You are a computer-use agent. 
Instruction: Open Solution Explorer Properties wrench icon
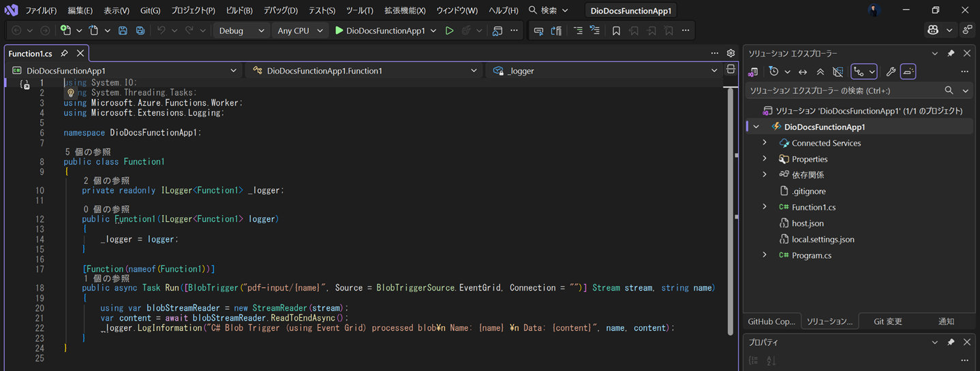890,71
